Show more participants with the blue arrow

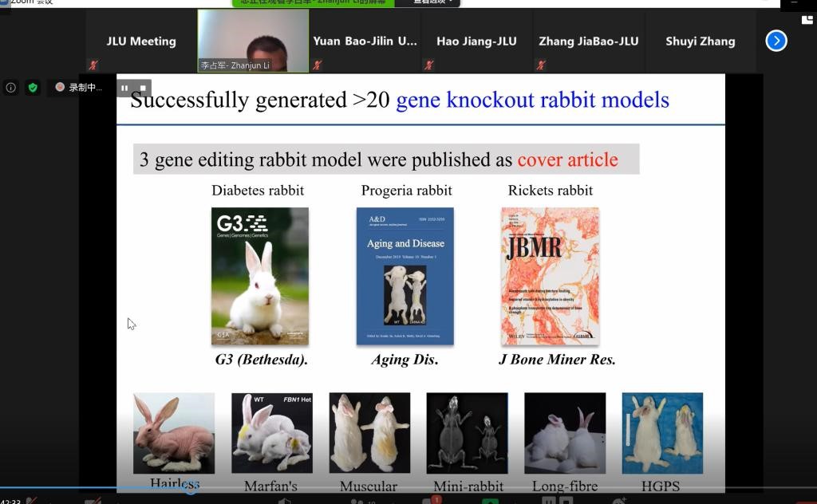[x=776, y=41]
